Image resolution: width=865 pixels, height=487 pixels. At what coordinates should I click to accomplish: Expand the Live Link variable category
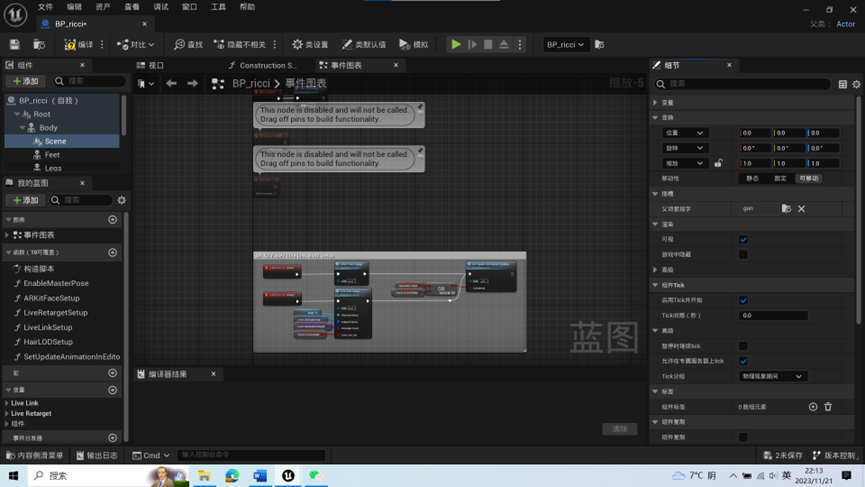pyautogui.click(x=7, y=403)
